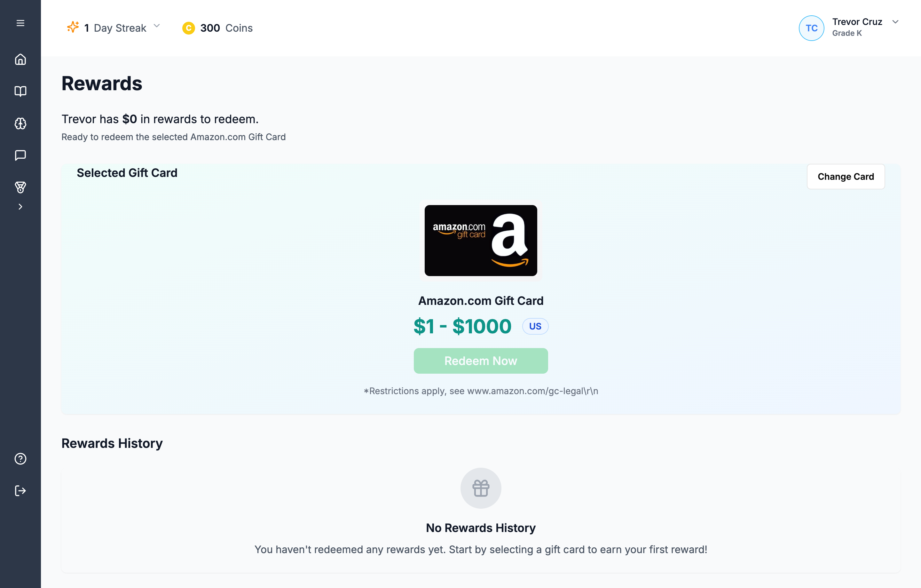Open the Trevor Cruz account dropdown
The image size is (921, 588).
tap(895, 22)
